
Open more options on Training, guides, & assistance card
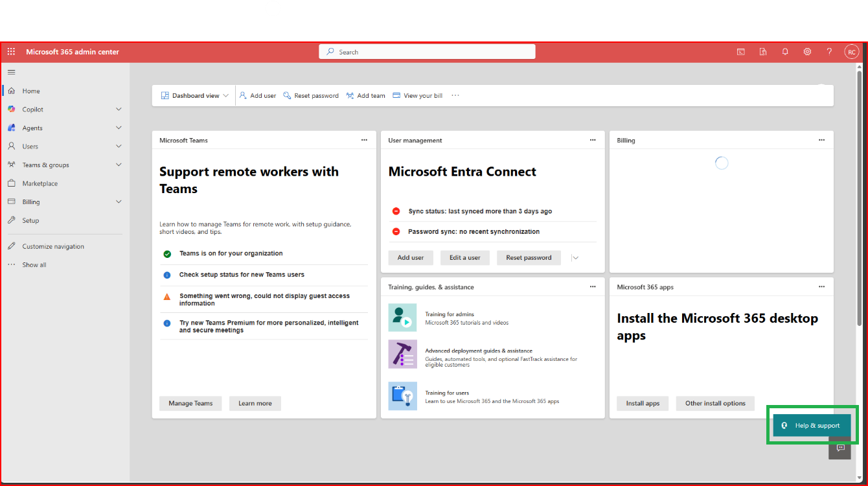[593, 286]
